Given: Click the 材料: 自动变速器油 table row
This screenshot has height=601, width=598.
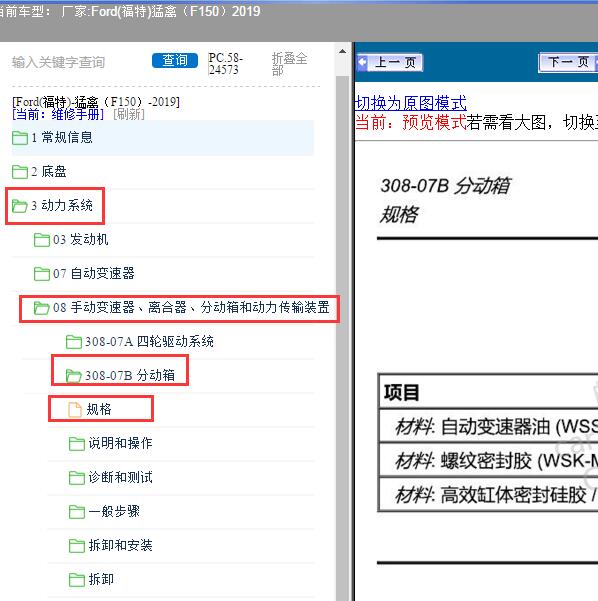Looking at the screenshot, I should (x=488, y=426).
